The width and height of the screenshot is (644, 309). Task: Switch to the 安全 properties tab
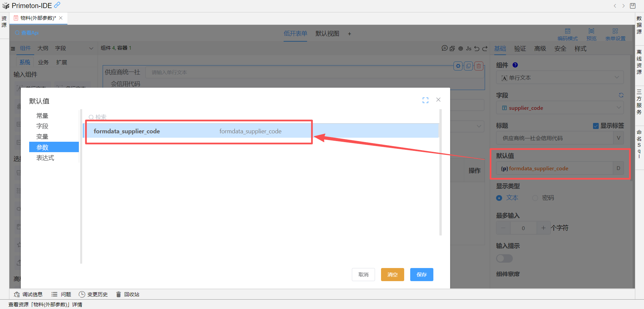pyautogui.click(x=560, y=49)
